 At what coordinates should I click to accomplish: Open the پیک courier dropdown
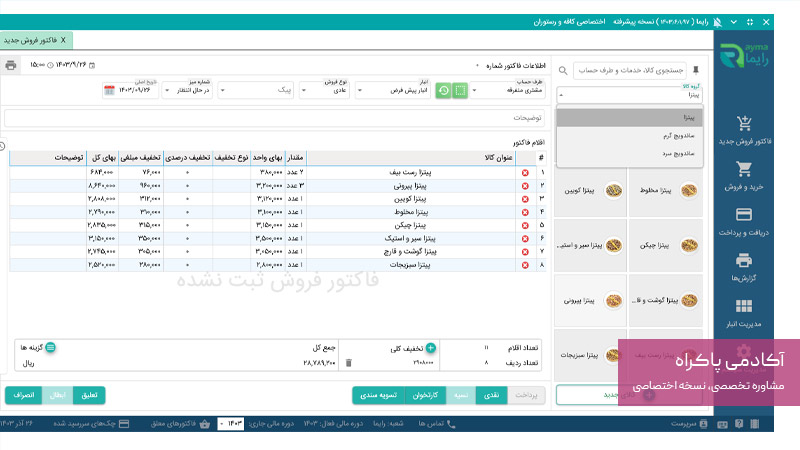pos(257,90)
